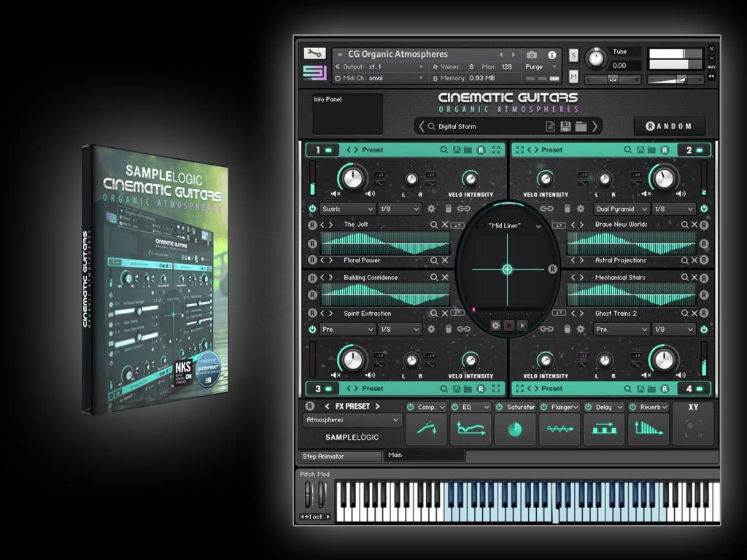Mute the instrument with M button
Image resolution: width=747 pixels, height=560 pixels.
tap(573, 76)
